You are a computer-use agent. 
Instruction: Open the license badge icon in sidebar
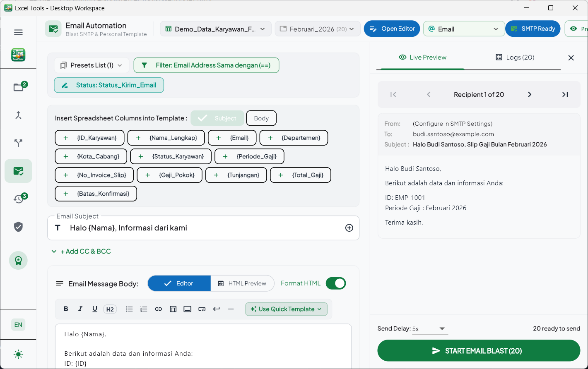18,261
